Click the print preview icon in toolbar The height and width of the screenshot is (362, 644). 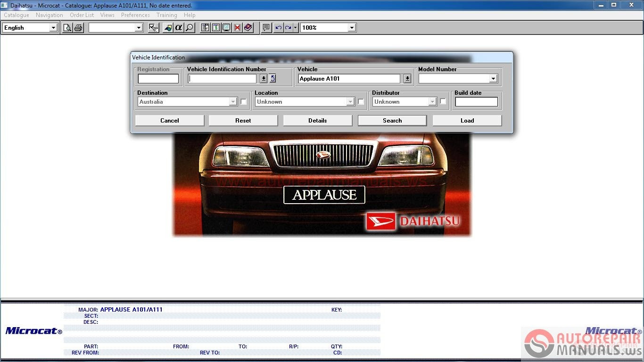pyautogui.click(x=67, y=28)
